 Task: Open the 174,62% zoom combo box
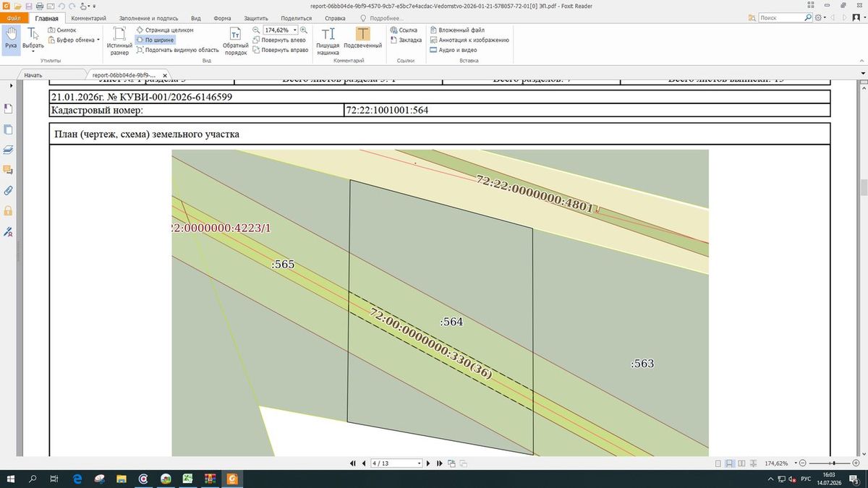pos(280,30)
